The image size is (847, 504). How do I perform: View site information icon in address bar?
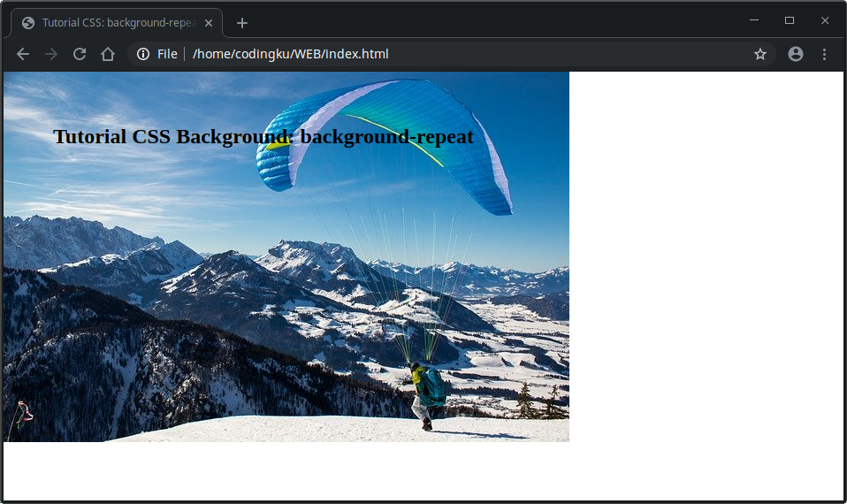143,54
